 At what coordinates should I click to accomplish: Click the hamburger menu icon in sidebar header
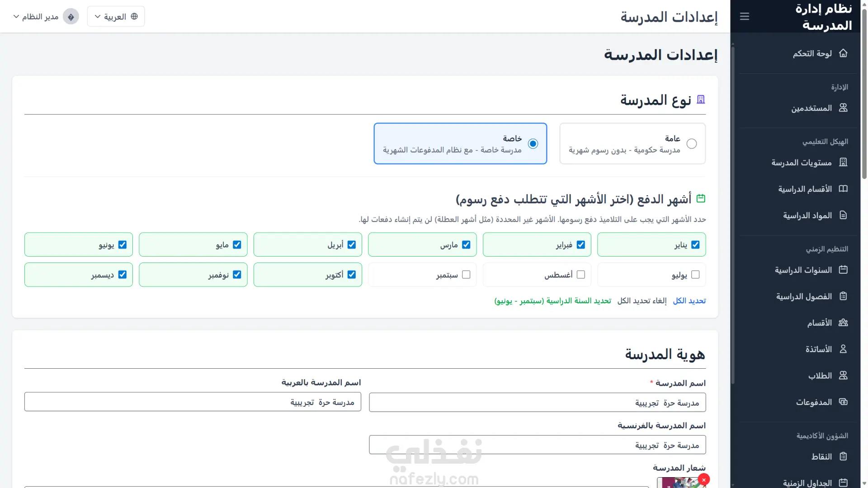tap(745, 17)
